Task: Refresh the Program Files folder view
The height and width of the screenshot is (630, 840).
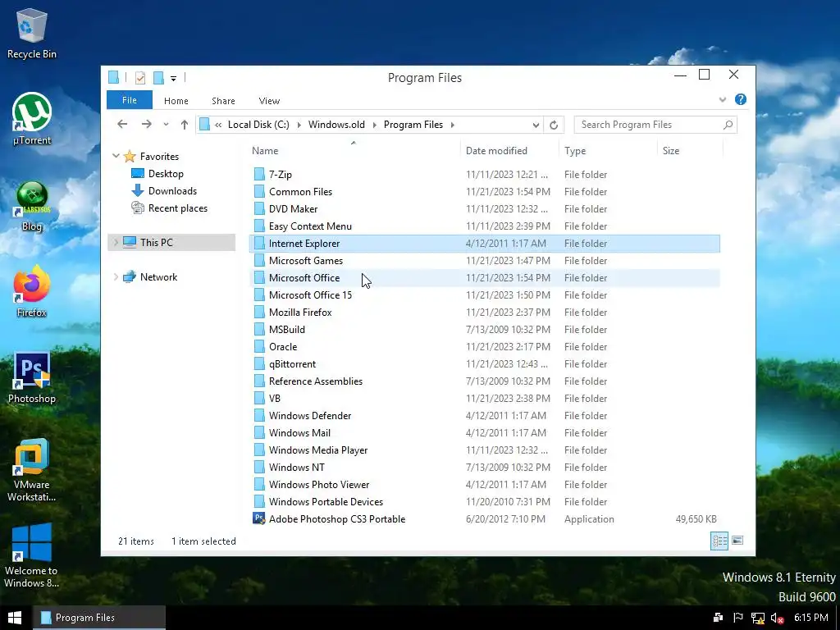Action: (554, 125)
